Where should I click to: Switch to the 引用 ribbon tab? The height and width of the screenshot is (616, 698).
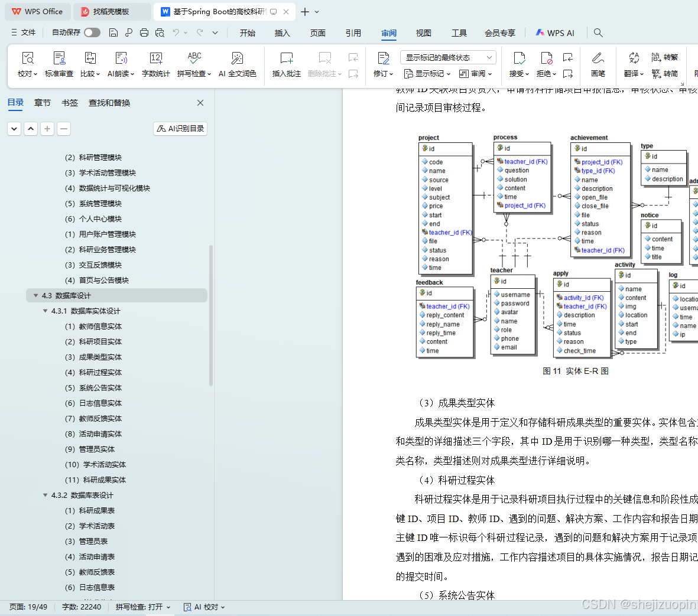pyautogui.click(x=353, y=33)
